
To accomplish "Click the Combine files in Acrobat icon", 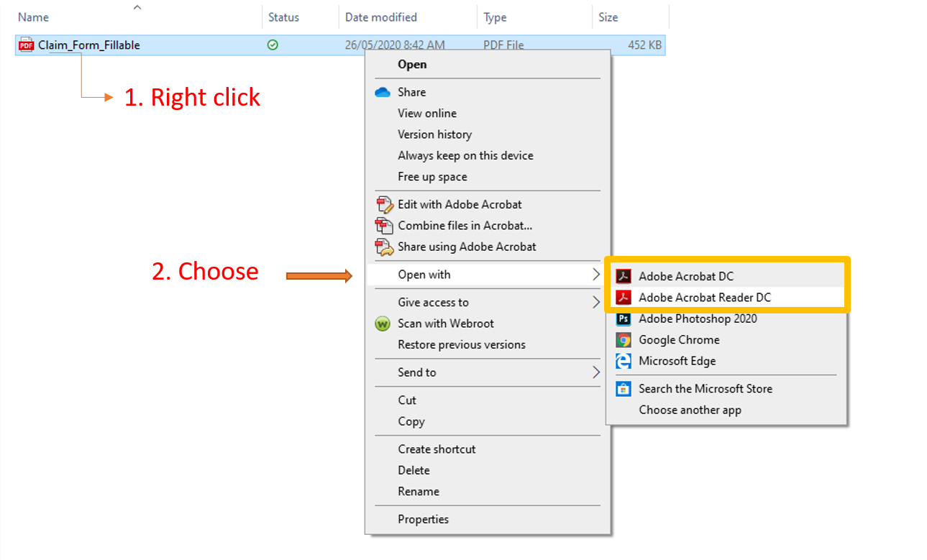I will tap(384, 226).
